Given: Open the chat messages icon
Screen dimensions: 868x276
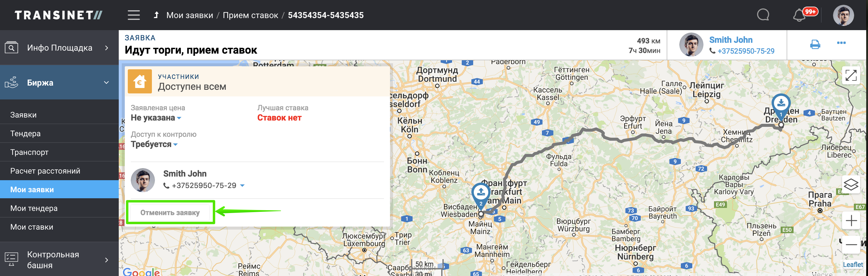Looking at the screenshot, I should 763,15.
